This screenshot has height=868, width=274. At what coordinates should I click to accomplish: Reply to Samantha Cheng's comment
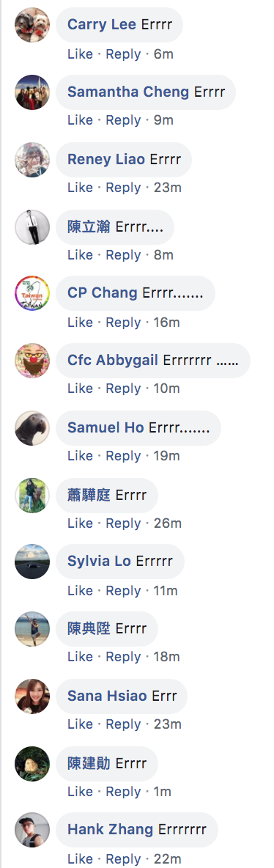123,120
